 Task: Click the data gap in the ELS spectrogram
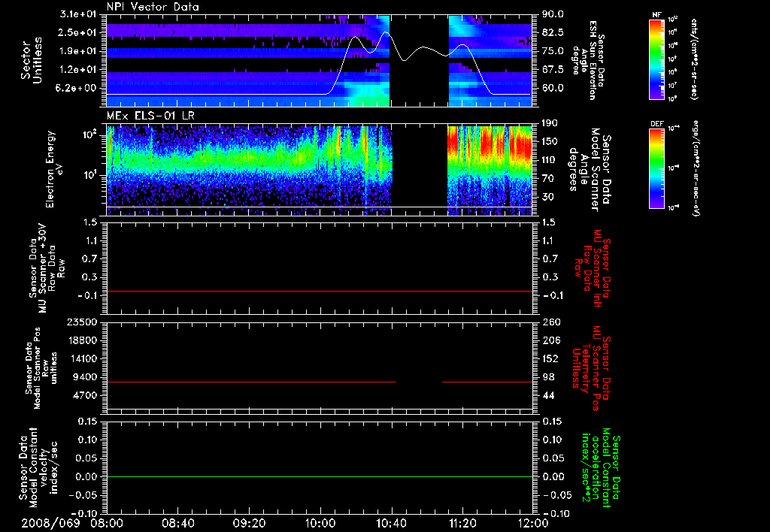pos(420,169)
